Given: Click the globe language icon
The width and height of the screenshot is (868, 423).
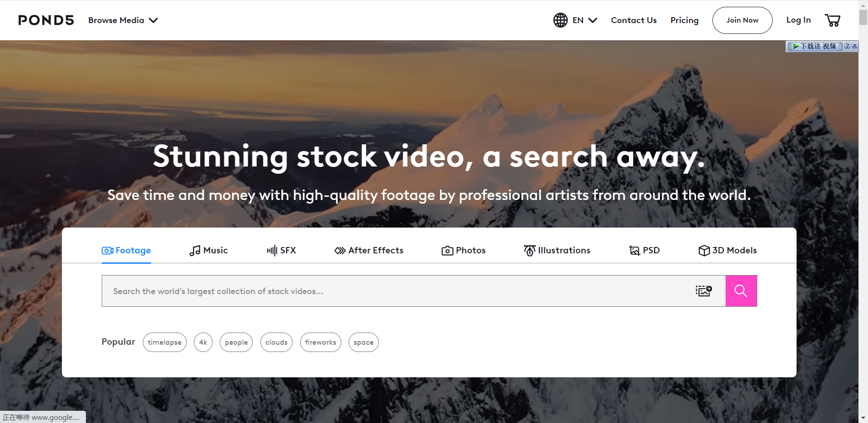Looking at the screenshot, I should (x=561, y=20).
